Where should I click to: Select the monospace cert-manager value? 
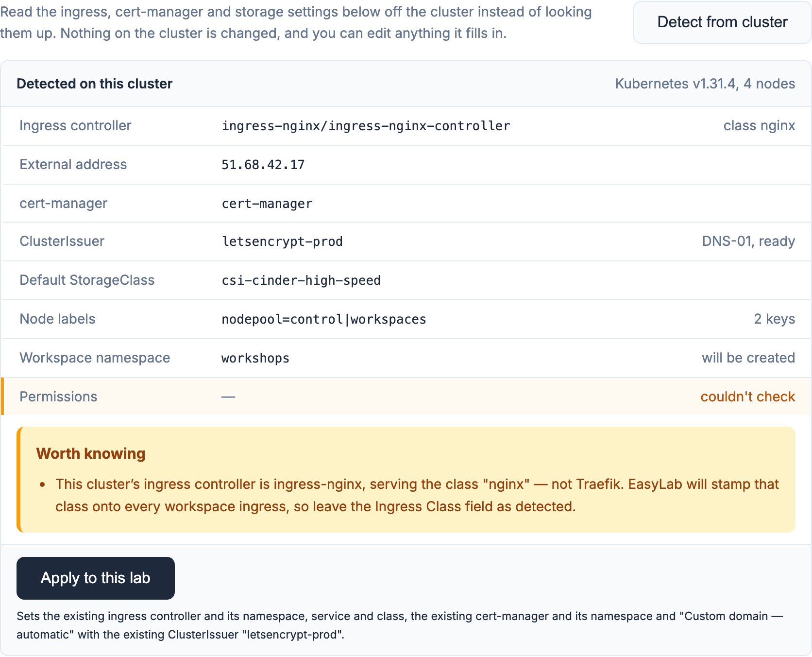coord(267,204)
